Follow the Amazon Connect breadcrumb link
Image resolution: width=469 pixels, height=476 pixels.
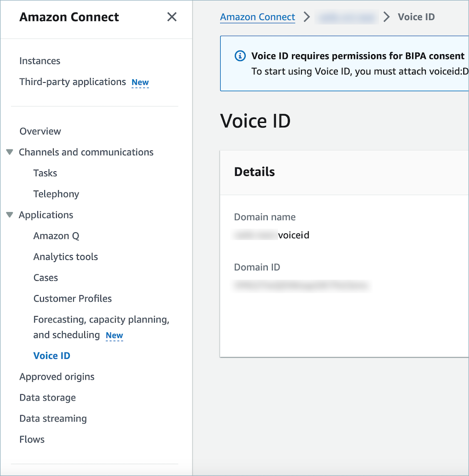(x=257, y=16)
